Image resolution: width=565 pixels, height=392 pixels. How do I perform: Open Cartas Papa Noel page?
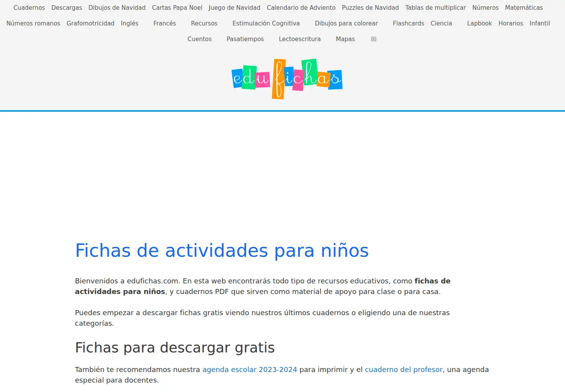pyautogui.click(x=177, y=8)
